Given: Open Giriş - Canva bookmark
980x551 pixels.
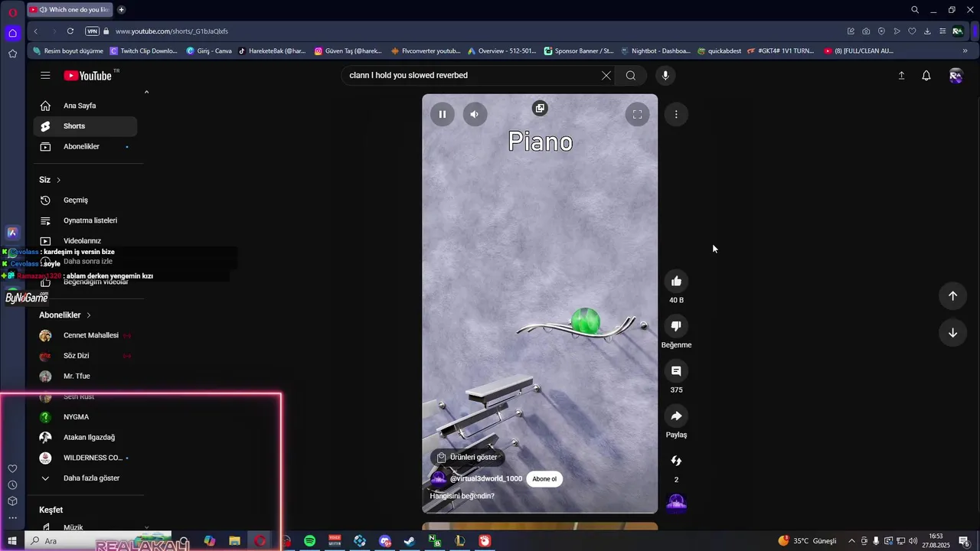Looking at the screenshot, I should tap(209, 51).
